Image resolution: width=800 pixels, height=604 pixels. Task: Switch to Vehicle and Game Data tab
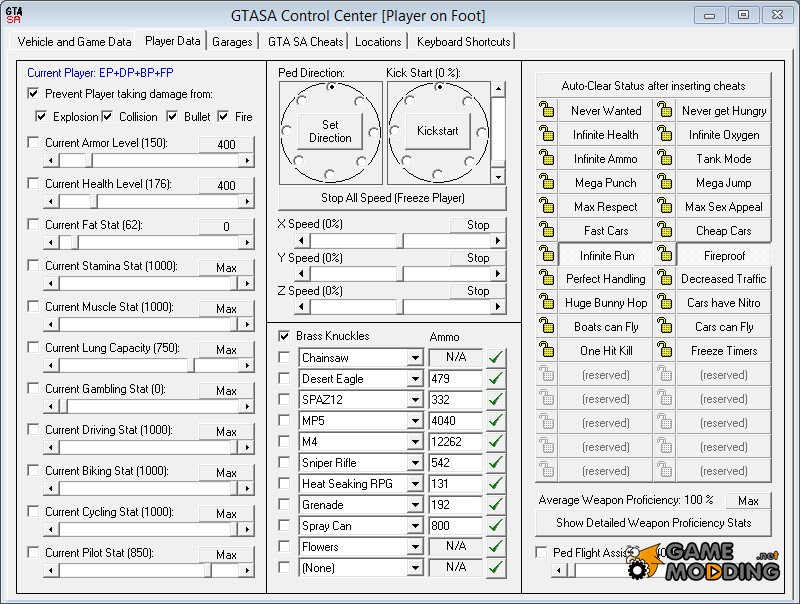pos(74,42)
